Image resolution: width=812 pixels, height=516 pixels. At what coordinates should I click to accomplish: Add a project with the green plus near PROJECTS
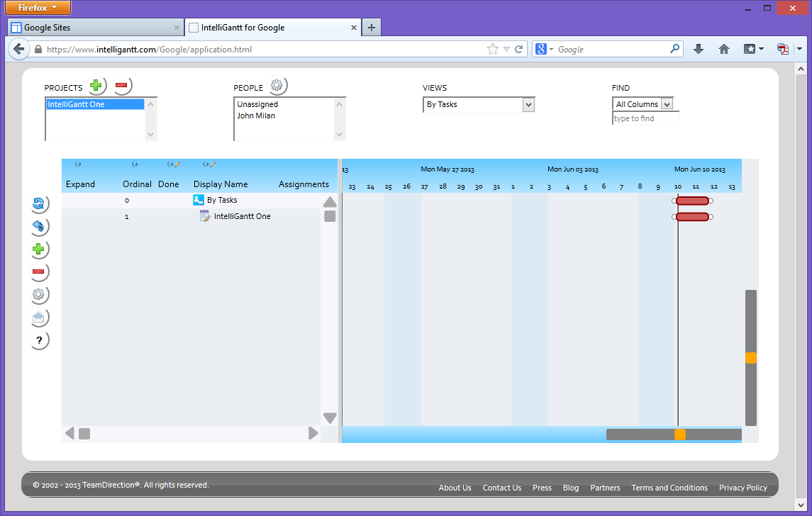[x=96, y=85]
